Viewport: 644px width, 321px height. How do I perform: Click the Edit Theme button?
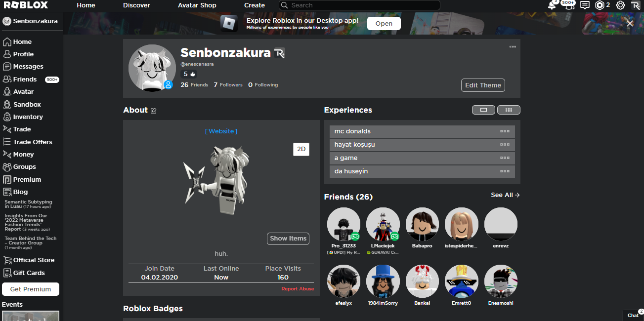(x=483, y=85)
